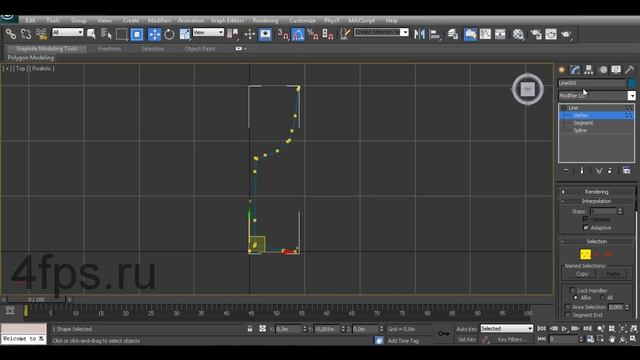This screenshot has height=360, width=640.
Task: Activate Select Object tool
Action: (x=91, y=34)
